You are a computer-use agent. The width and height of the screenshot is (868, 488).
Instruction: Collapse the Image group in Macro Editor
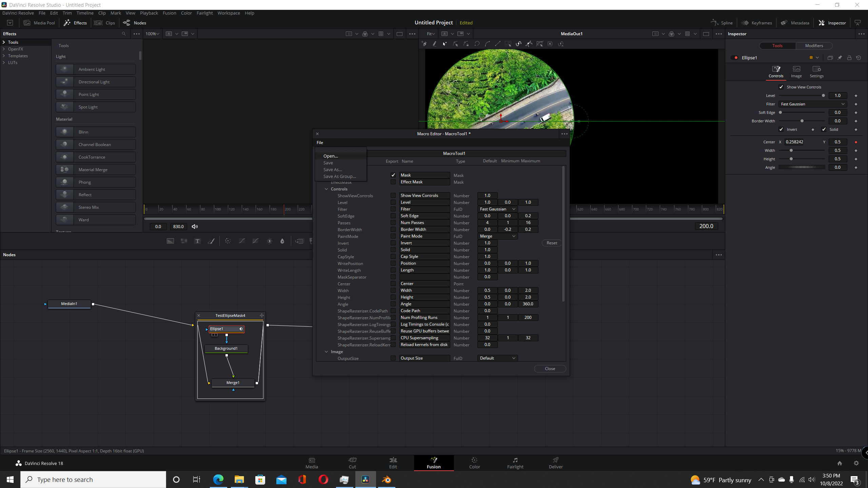[x=326, y=352]
